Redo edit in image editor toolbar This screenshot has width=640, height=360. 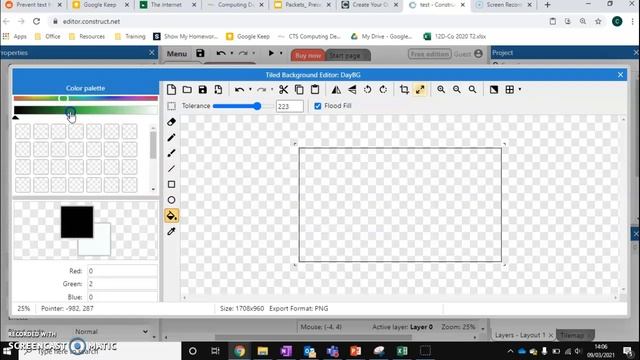(262, 89)
